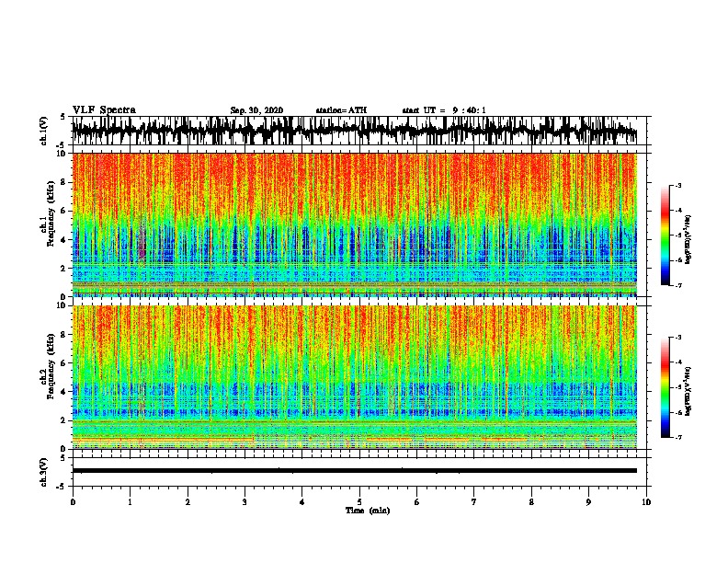Screen dimensions: 728x563
Task: Click the log(PSD) unit label beside ch.1 color bar
Action: [x=688, y=239]
